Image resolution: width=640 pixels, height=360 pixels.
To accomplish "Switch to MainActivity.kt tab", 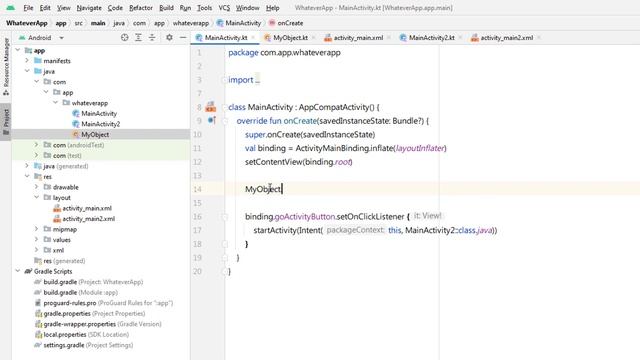I will (x=226, y=38).
